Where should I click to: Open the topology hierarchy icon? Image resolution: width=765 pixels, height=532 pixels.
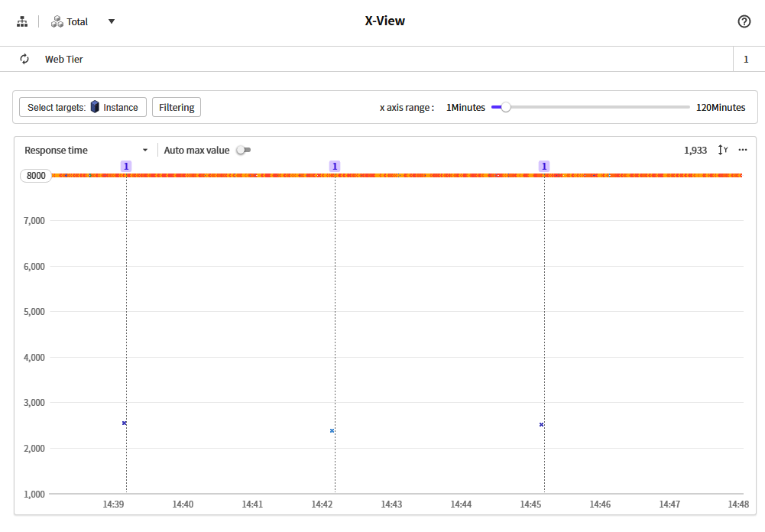tap(22, 21)
